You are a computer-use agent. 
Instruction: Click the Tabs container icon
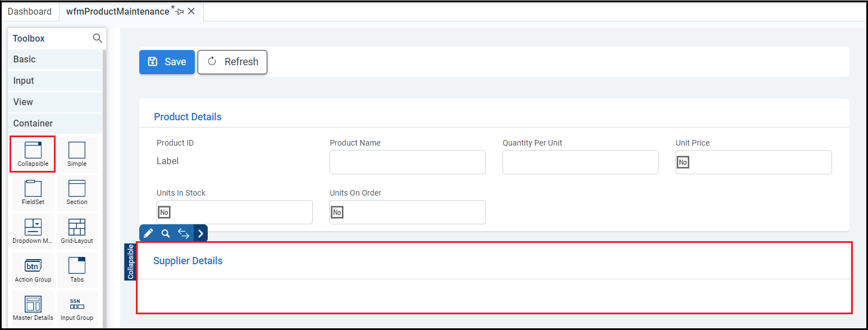point(77,270)
